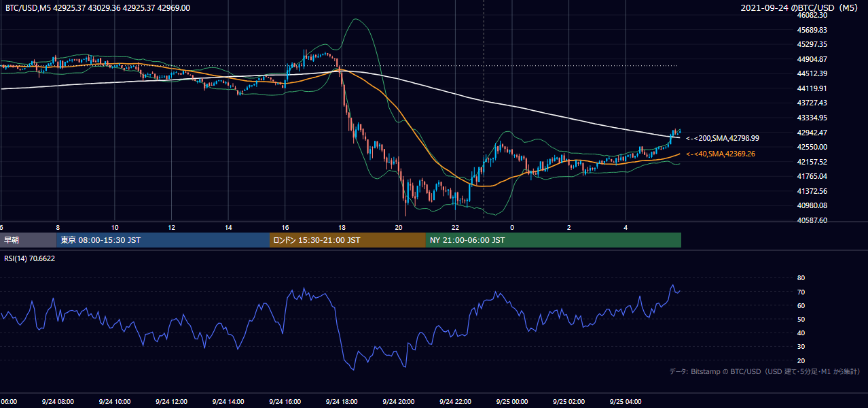Click the 9/25 04:00 time label
Screen dimensions: 868x408
[626, 402]
